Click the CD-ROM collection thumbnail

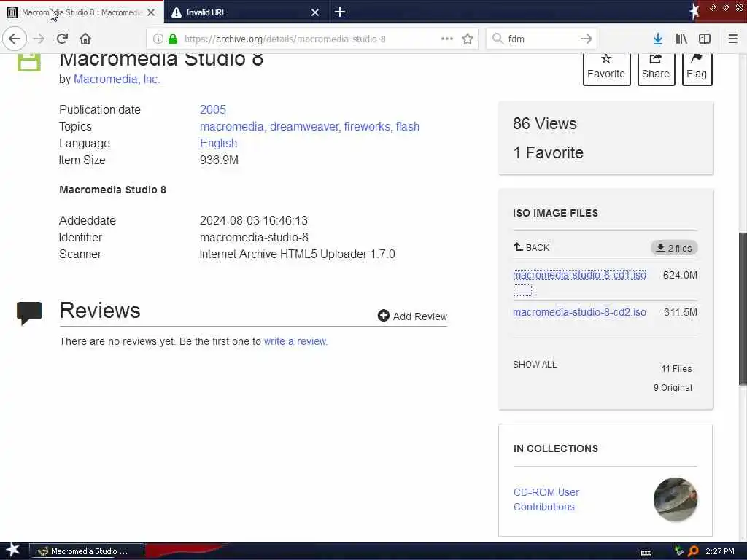click(675, 499)
